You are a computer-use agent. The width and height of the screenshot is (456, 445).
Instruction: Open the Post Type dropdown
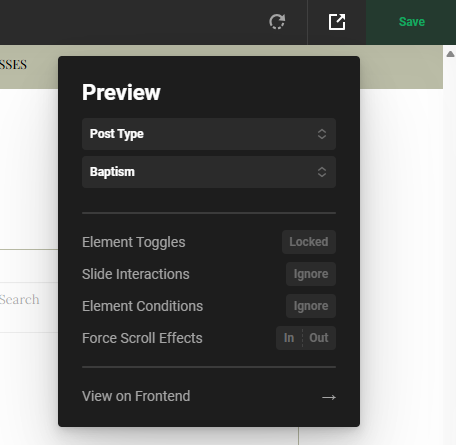209,134
